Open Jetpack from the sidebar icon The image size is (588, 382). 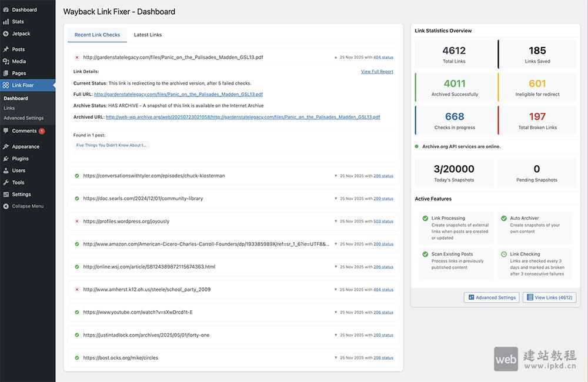(x=6, y=33)
